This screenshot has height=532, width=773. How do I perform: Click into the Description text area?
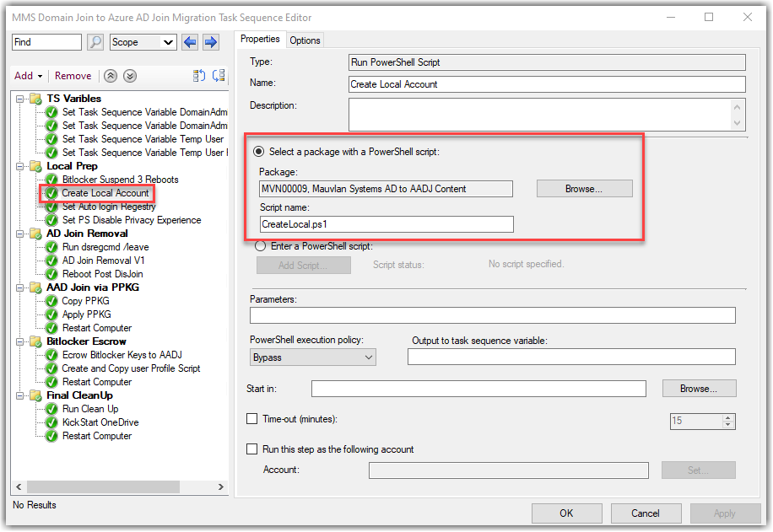(540, 115)
